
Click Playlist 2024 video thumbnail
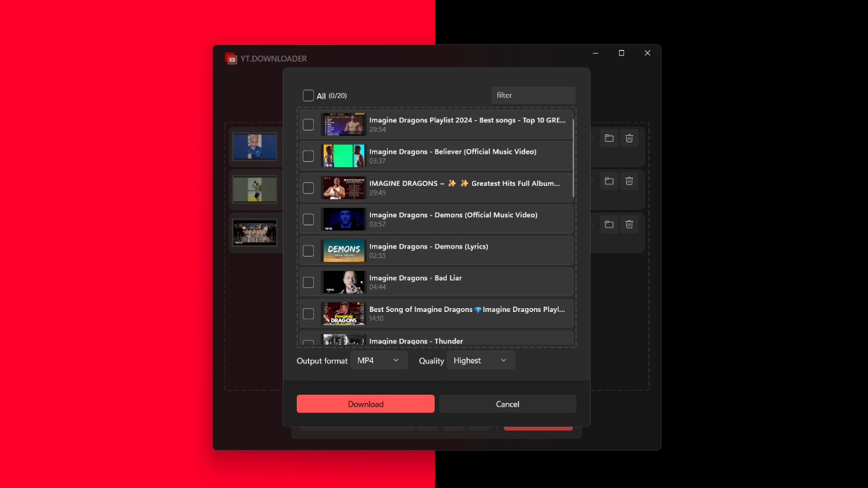344,125
